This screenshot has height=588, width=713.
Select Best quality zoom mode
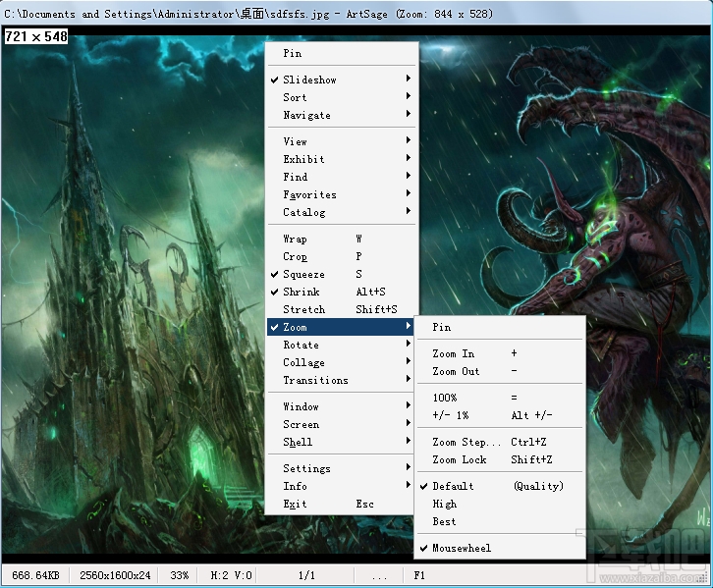(x=445, y=522)
